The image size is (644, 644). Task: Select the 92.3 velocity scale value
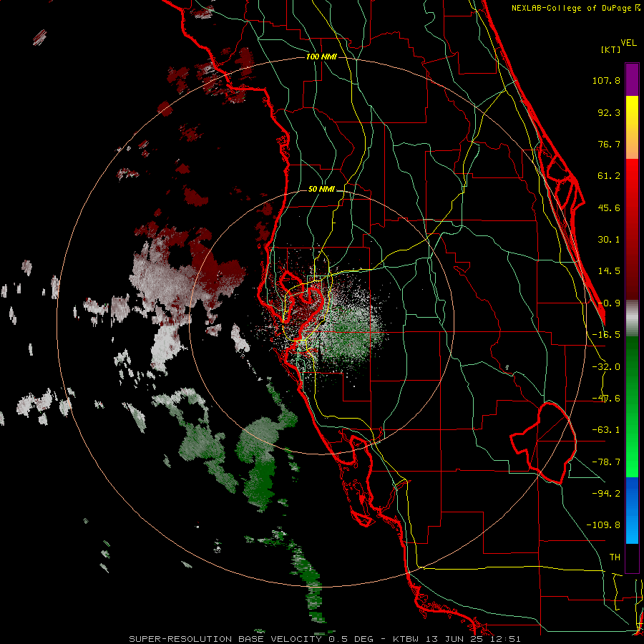[x=609, y=112]
